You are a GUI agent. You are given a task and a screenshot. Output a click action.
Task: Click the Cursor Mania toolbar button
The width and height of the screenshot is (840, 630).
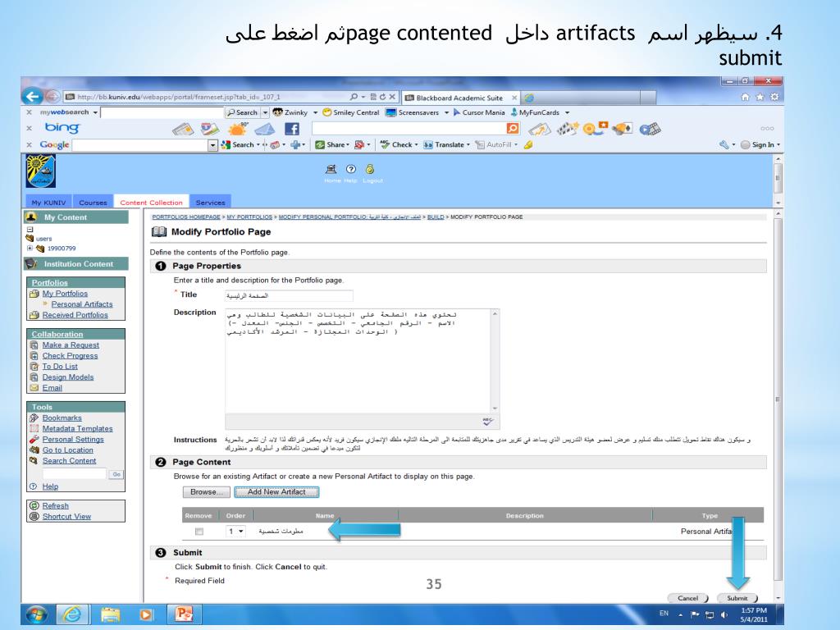click(479, 112)
